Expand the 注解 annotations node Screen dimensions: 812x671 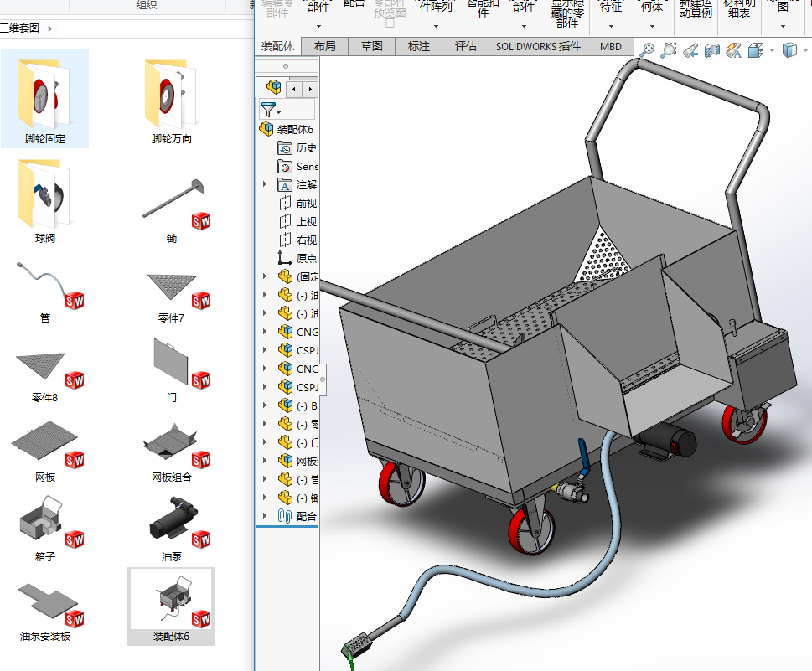tap(265, 184)
